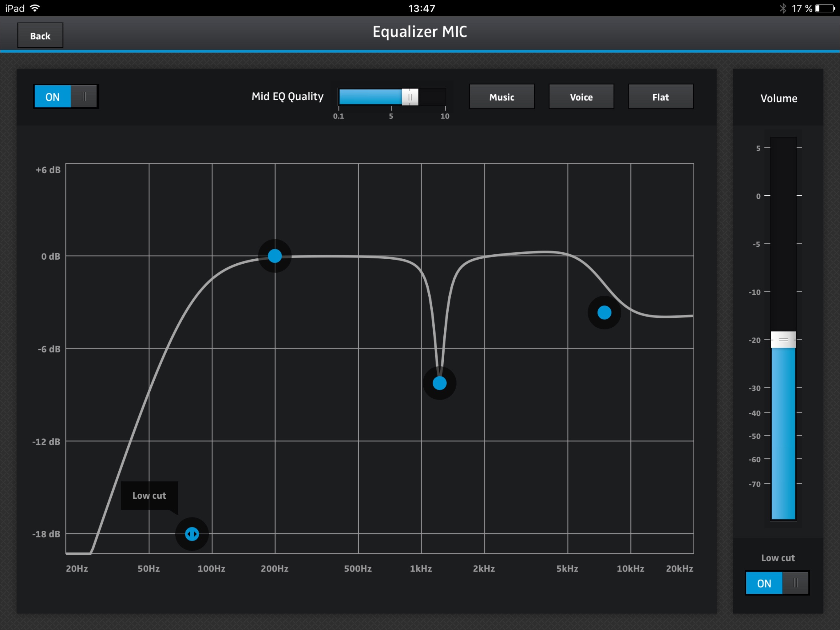Click the mid EQ notch handle near 1kHz
The width and height of the screenshot is (840, 630).
click(439, 383)
